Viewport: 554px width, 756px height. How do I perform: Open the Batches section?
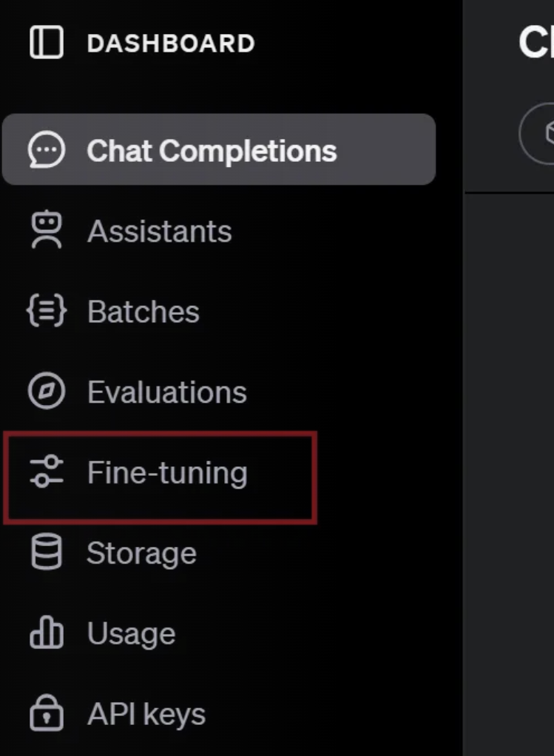(143, 311)
